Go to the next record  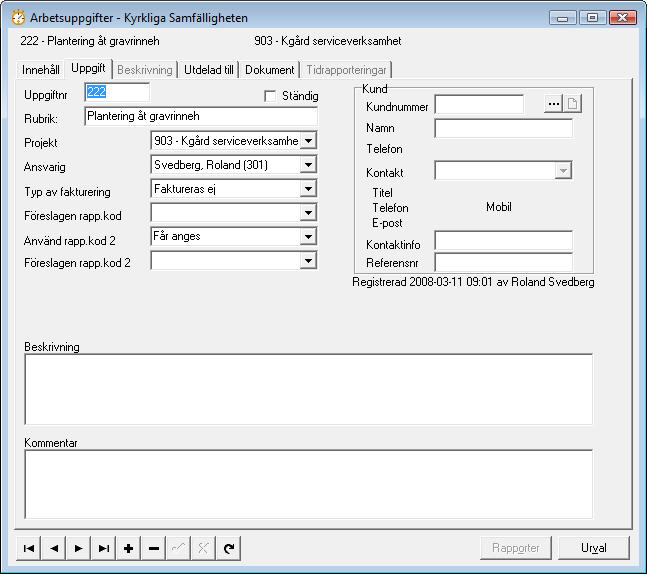click(78, 548)
